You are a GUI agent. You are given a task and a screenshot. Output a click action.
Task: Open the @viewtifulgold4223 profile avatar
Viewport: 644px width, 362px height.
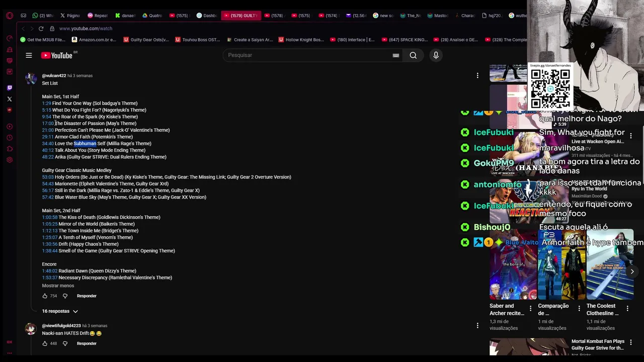pos(31,329)
